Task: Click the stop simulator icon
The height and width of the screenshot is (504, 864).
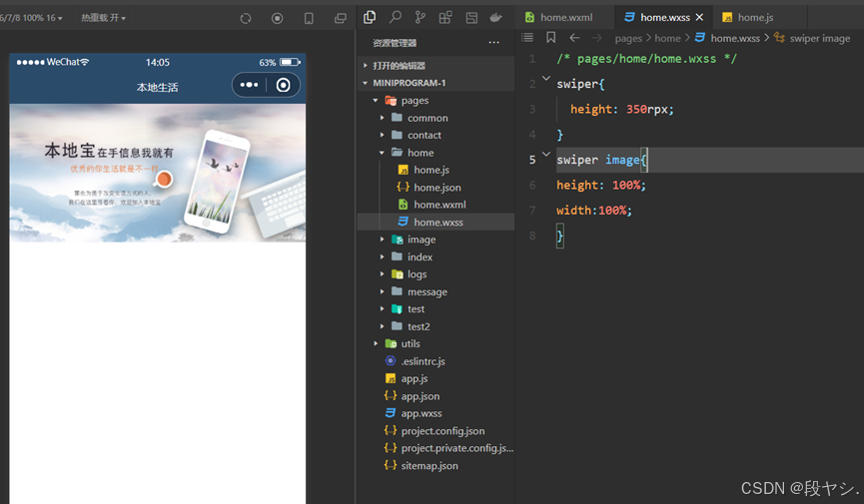Action: (x=277, y=18)
